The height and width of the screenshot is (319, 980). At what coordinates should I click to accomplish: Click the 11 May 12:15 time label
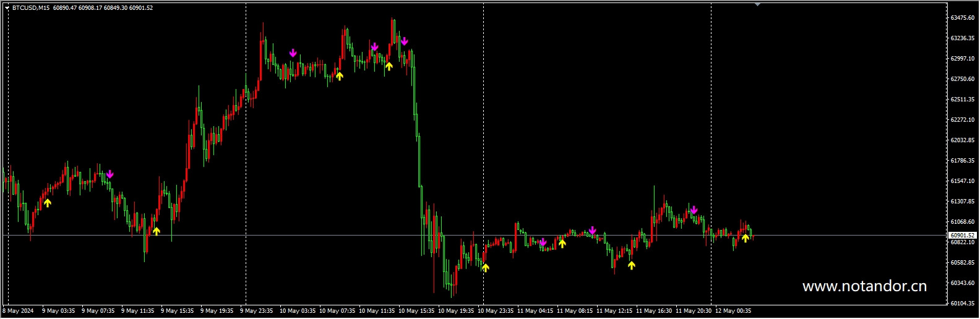[x=614, y=311]
